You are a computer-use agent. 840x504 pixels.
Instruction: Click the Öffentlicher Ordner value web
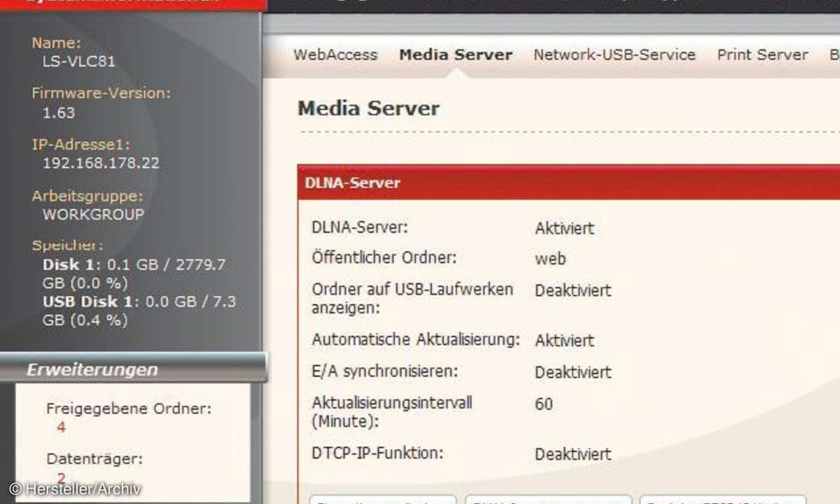(x=550, y=258)
